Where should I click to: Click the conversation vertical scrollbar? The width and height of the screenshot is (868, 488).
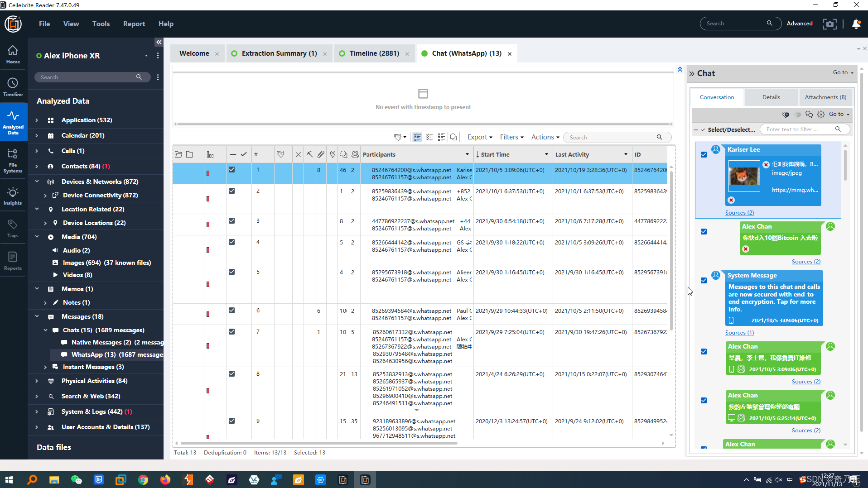(x=845, y=165)
